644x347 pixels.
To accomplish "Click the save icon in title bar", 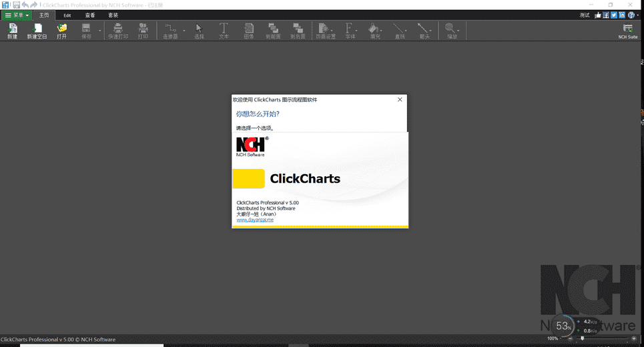I will pos(17,5).
